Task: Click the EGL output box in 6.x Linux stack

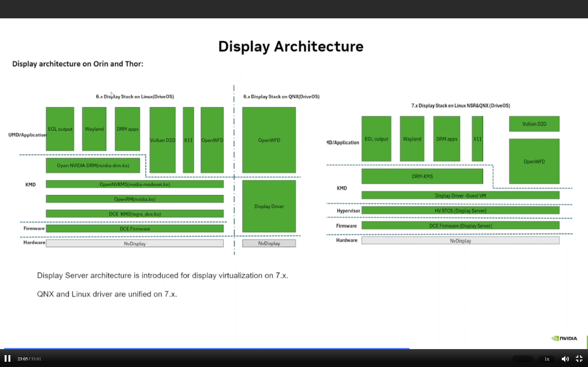Action: (60, 129)
